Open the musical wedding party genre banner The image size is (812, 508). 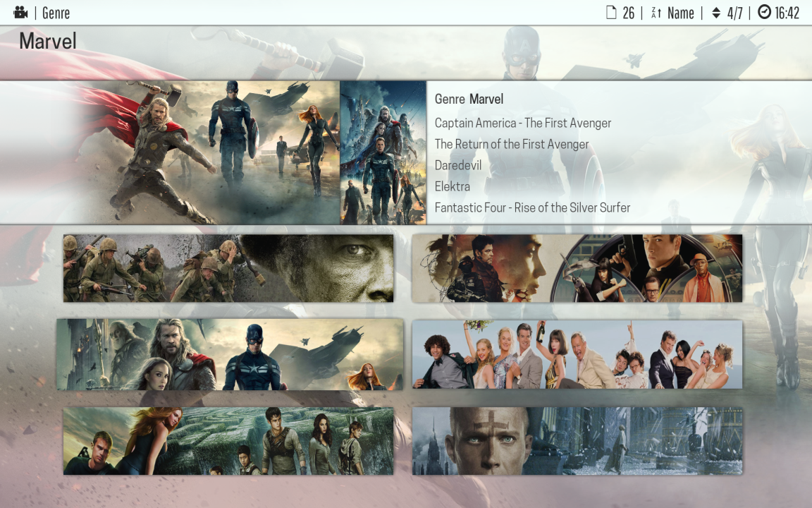[577, 355]
